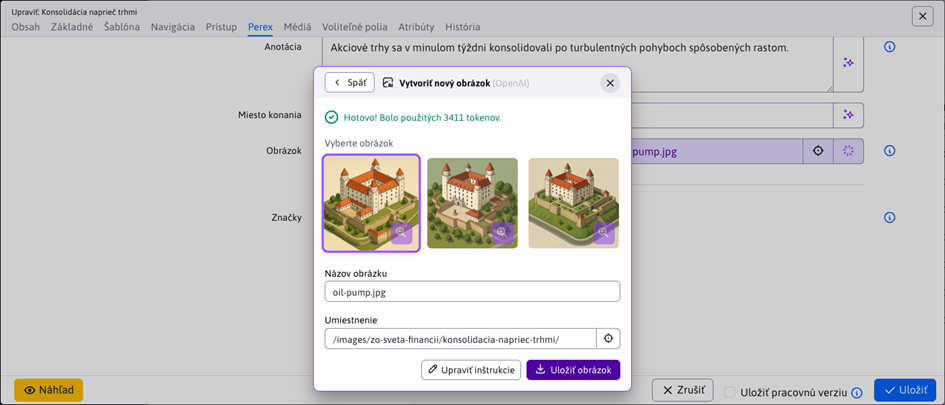
Task: Click the info icon beside Obrázok row
Action: click(x=889, y=152)
